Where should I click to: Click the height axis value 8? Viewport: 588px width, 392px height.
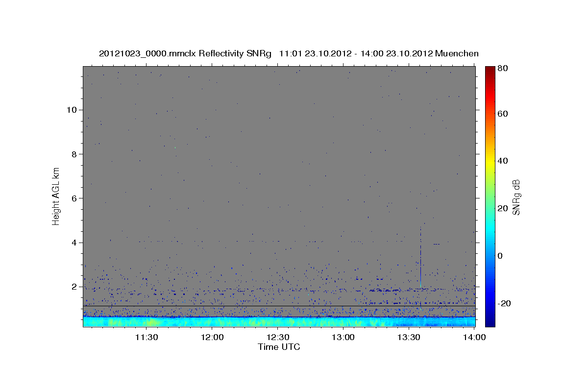(74, 154)
